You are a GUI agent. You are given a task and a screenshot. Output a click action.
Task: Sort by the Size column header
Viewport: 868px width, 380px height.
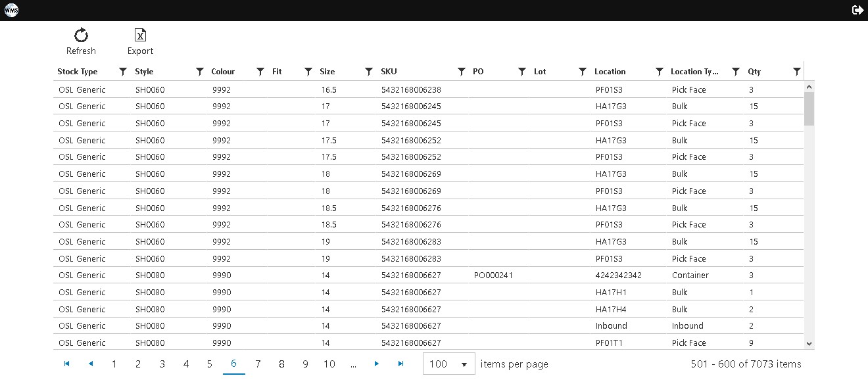[327, 72]
